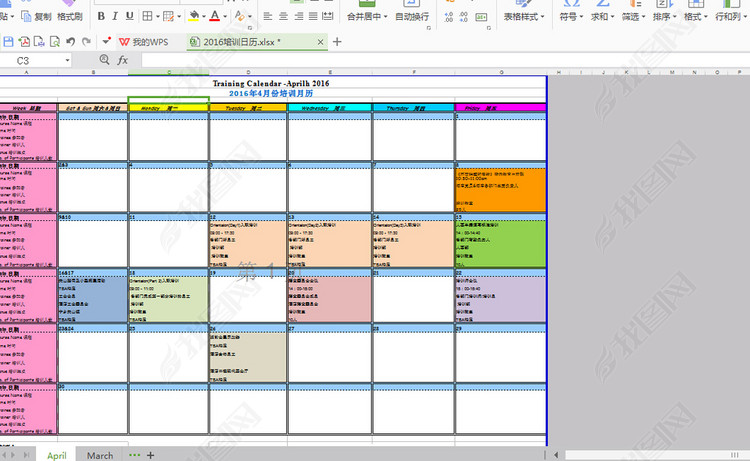This screenshot has height=461, width=750.
Task: Click the Format Painter button (格式刷)
Action: 69,16
